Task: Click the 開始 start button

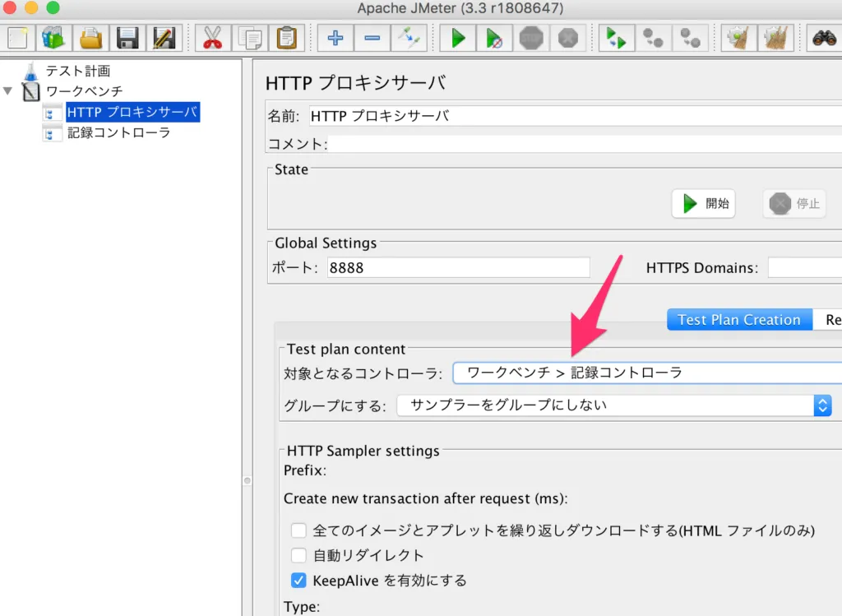Action: pos(704,203)
